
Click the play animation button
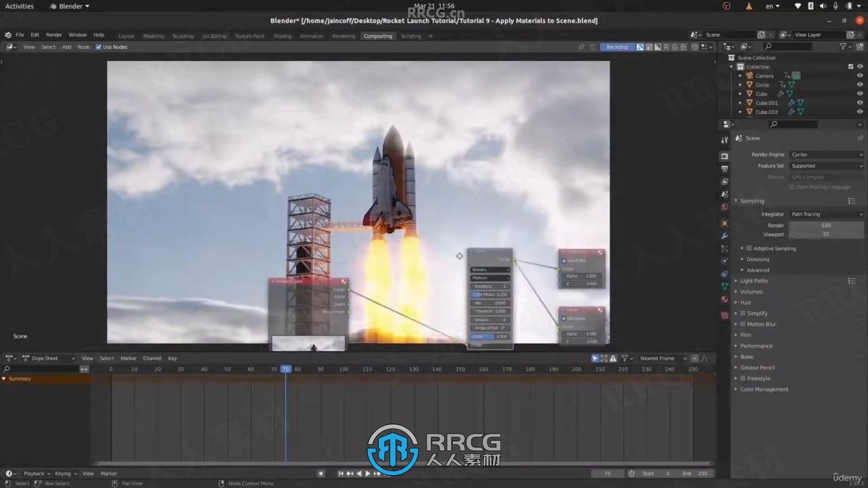pyautogui.click(x=368, y=473)
